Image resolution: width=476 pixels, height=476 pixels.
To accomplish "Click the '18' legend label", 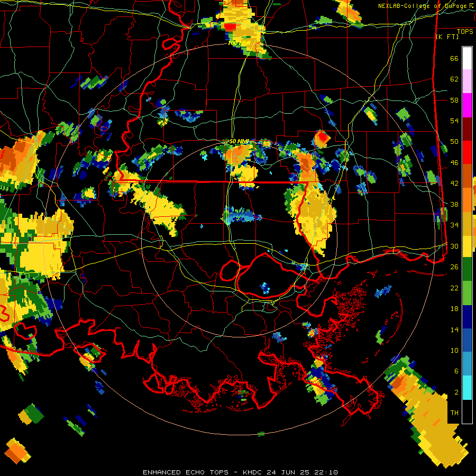I will pyautogui.click(x=454, y=309).
